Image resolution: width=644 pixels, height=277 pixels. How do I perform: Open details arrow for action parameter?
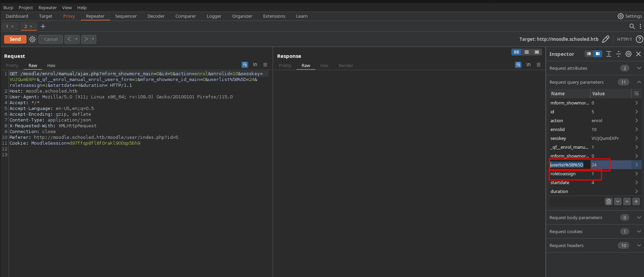click(637, 120)
